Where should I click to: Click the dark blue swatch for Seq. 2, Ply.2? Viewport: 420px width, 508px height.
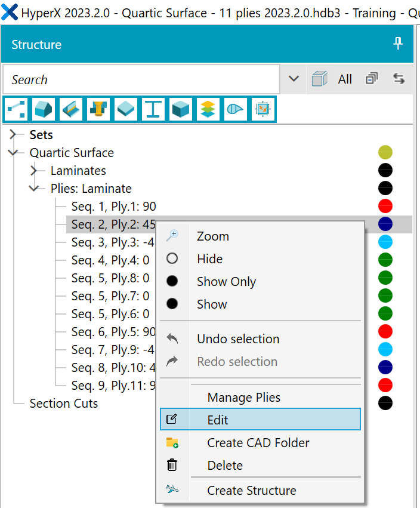tap(385, 224)
